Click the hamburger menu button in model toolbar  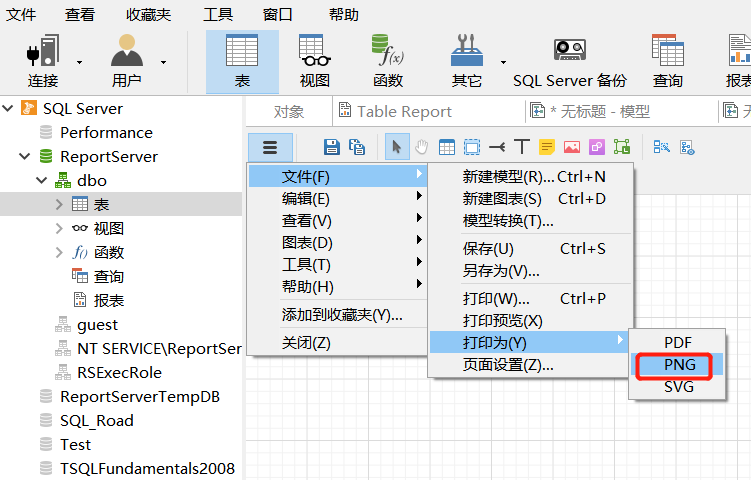[270, 147]
